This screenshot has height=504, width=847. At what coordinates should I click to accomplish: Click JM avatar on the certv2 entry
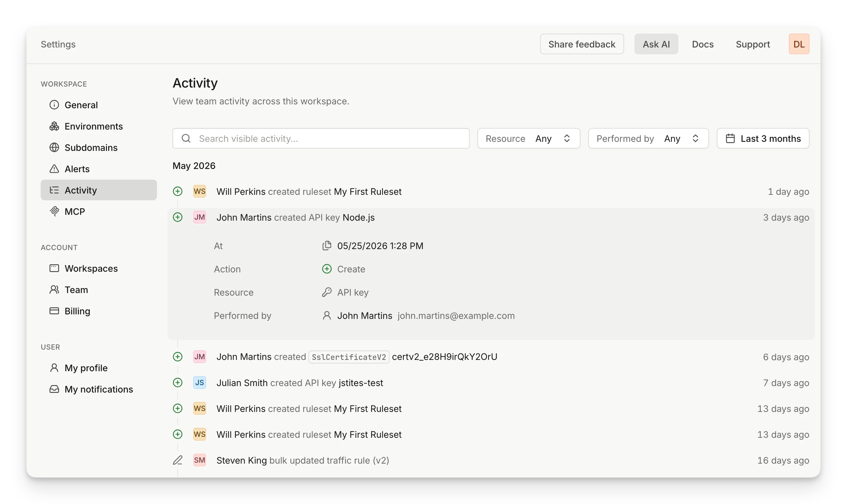(200, 357)
